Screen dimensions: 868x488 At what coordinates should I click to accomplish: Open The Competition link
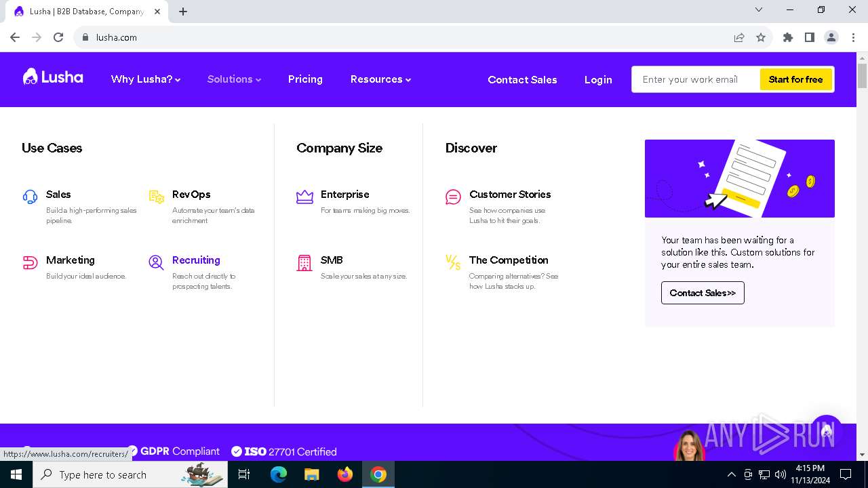[509, 260]
